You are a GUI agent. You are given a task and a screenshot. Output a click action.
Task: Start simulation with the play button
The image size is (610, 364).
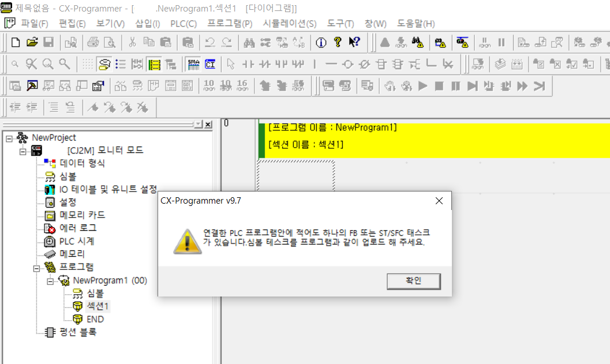click(422, 85)
